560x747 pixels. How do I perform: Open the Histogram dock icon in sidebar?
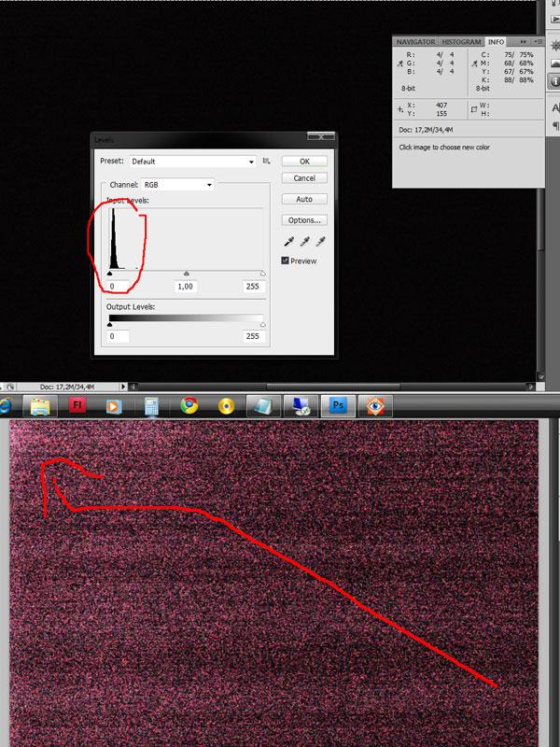click(554, 63)
